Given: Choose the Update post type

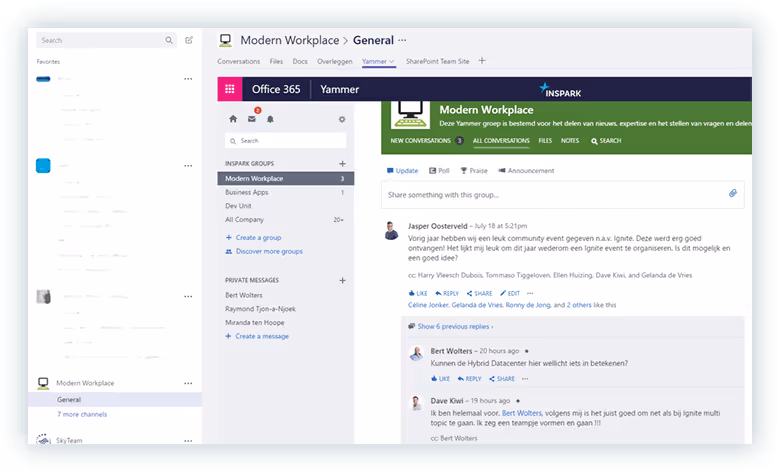Looking at the screenshot, I should click(x=402, y=171).
